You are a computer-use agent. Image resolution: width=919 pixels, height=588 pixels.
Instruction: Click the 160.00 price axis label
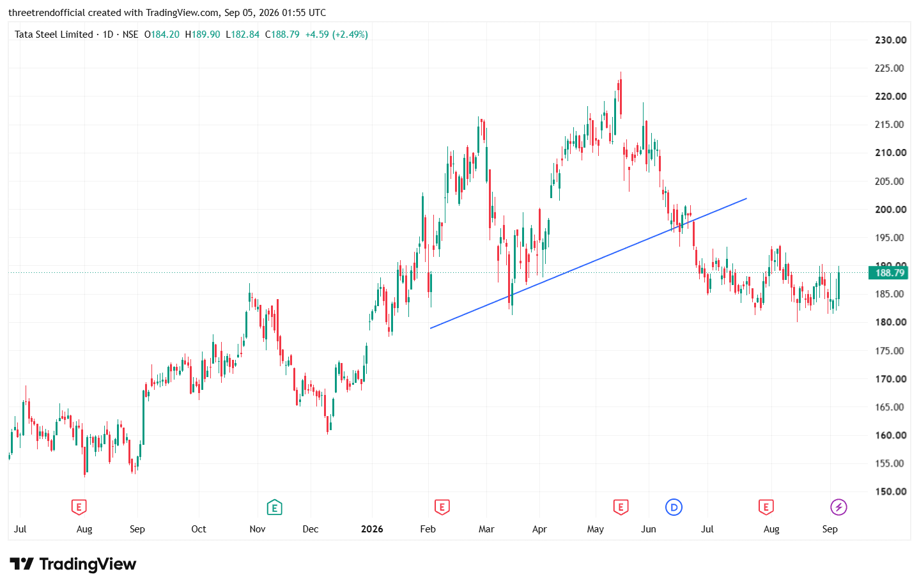(890, 435)
